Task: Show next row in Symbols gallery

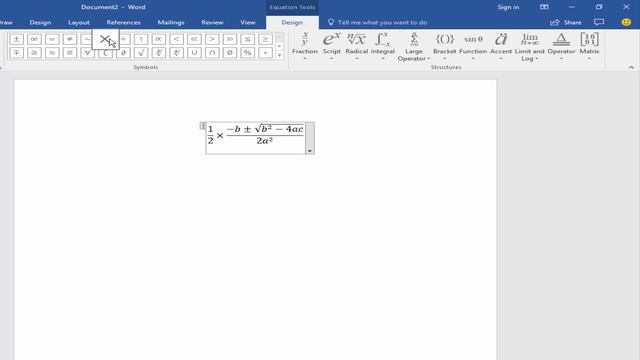Action: tap(279, 46)
